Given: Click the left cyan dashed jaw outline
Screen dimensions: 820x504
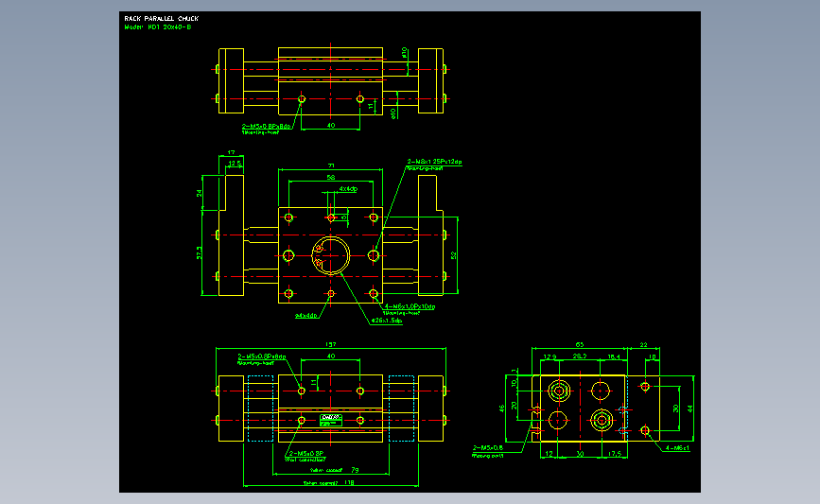Looking at the screenshot, I should 260,408.
